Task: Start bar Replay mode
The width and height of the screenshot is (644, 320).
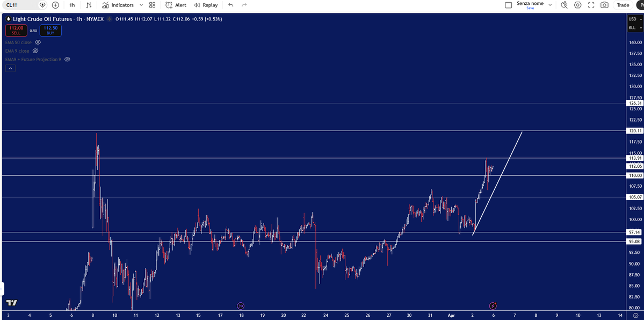Action: click(206, 5)
